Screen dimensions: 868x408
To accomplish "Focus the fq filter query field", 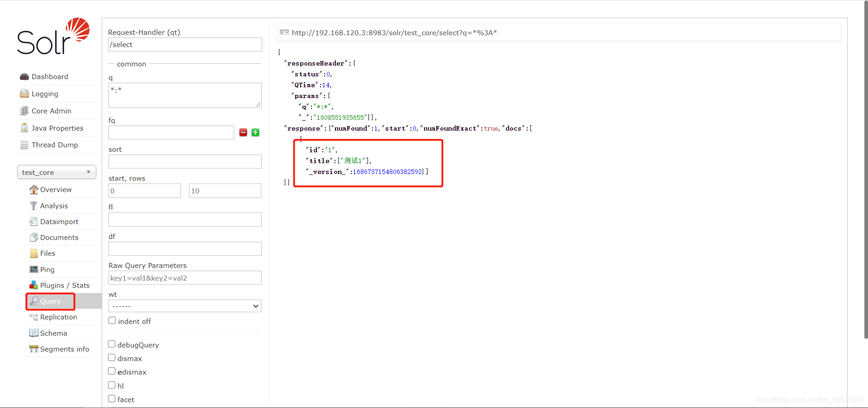I will (171, 132).
